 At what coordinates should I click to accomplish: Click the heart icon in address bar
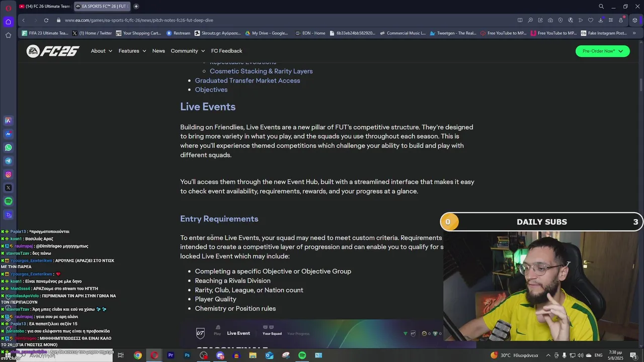(x=590, y=20)
